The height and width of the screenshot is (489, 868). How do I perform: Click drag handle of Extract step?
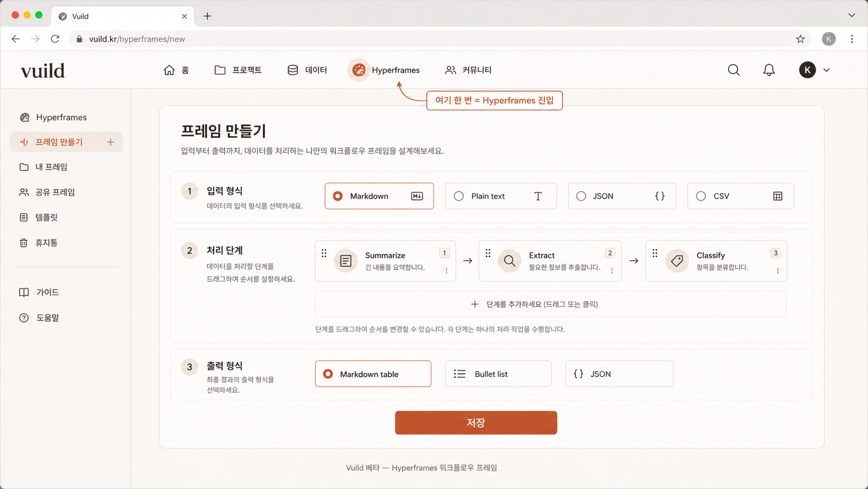coord(488,253)
